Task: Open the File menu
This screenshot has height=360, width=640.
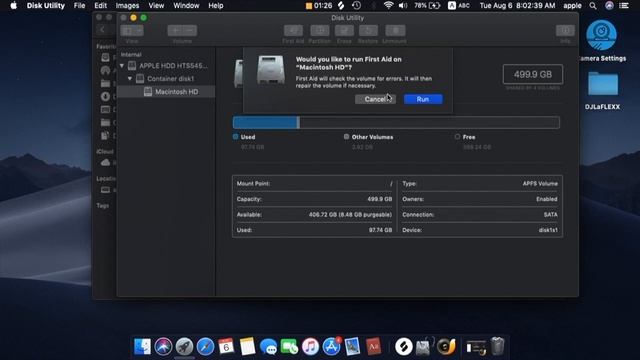Action: coord(80,6)
